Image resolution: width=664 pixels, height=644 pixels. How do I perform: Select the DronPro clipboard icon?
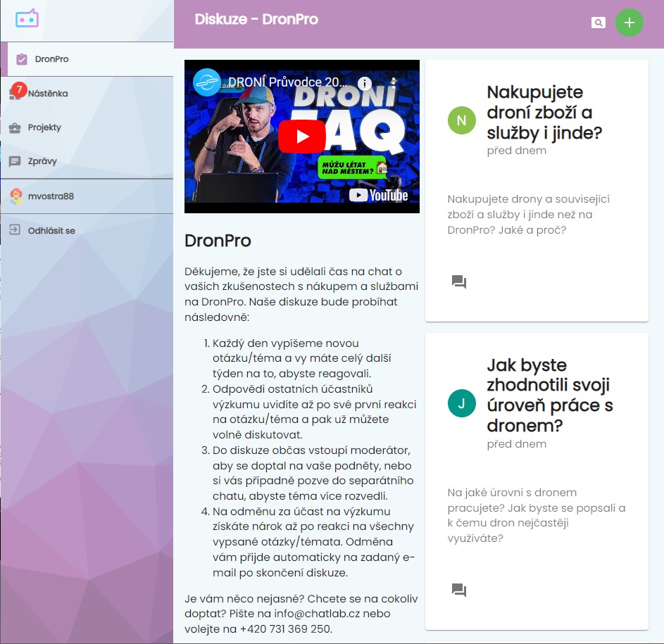point(22,59)
